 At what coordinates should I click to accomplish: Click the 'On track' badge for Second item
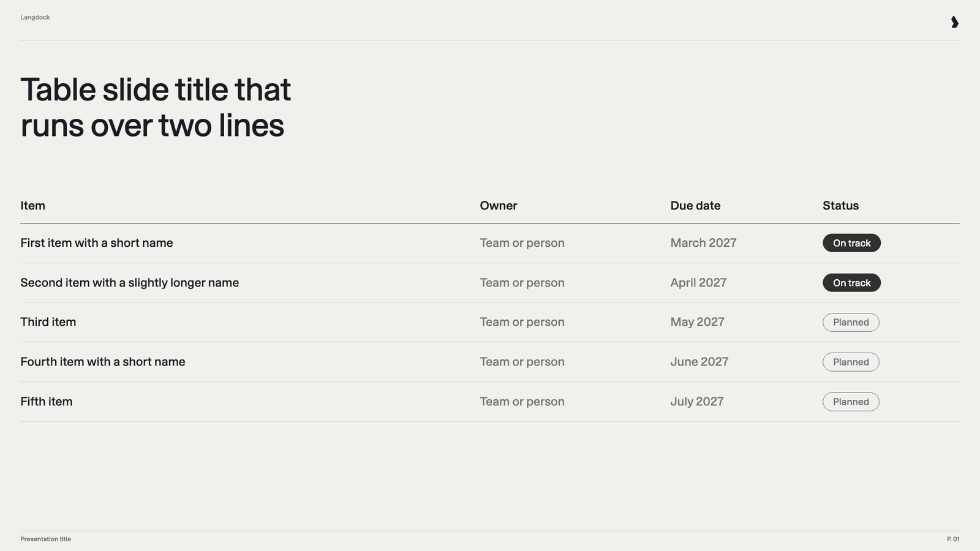coord(851,283)
